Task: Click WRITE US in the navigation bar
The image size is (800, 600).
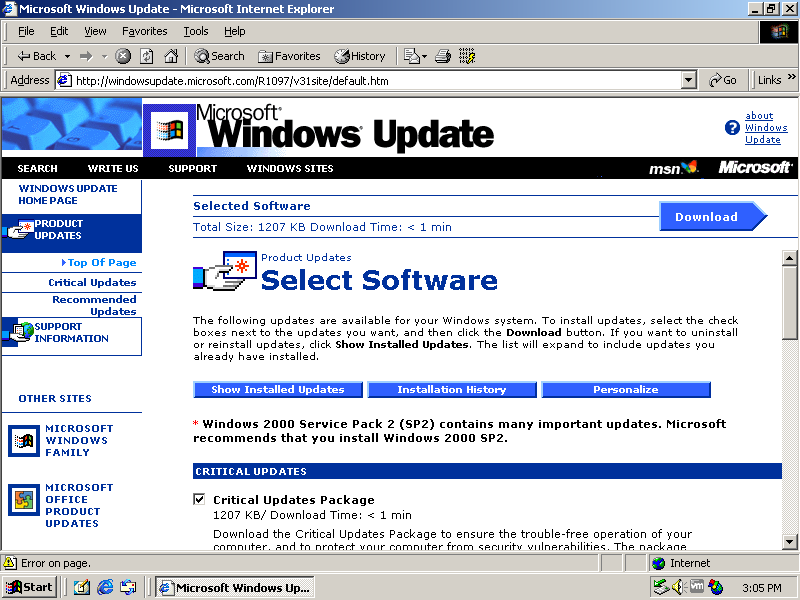Action: 113,168
